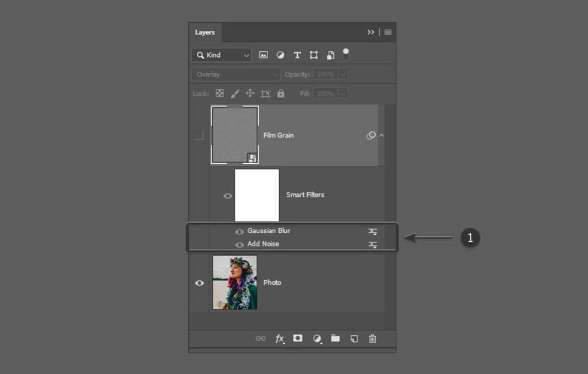Open the Opacity slider arrow
The width and height of the screenshot is (588, 374).
click(343, 75)
